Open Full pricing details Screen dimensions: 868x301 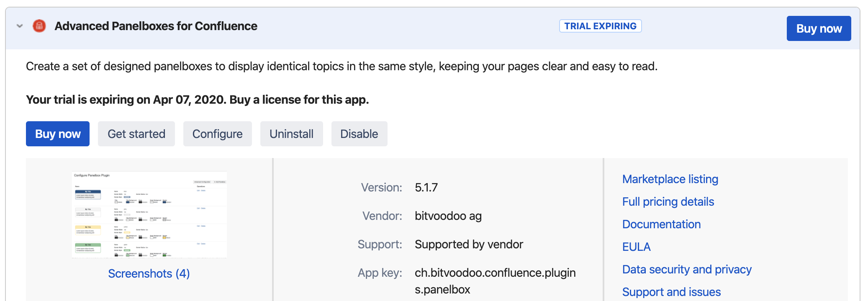point(668,202)
